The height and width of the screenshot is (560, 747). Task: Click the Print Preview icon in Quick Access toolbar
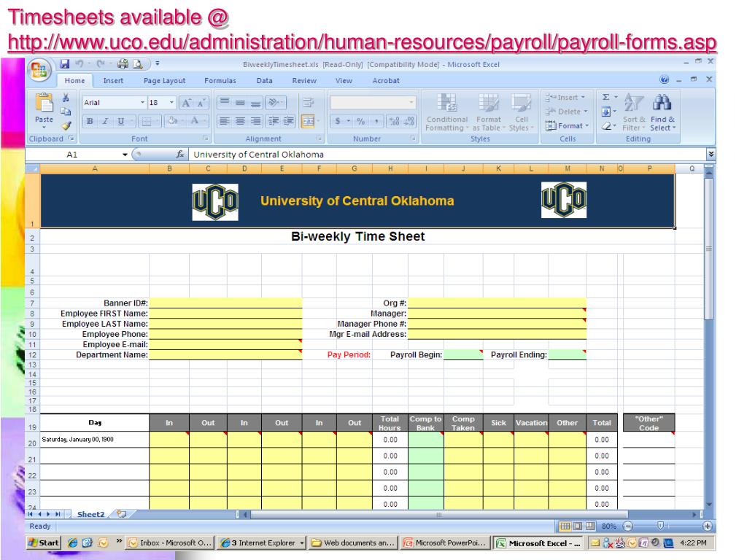coord(138,64)
